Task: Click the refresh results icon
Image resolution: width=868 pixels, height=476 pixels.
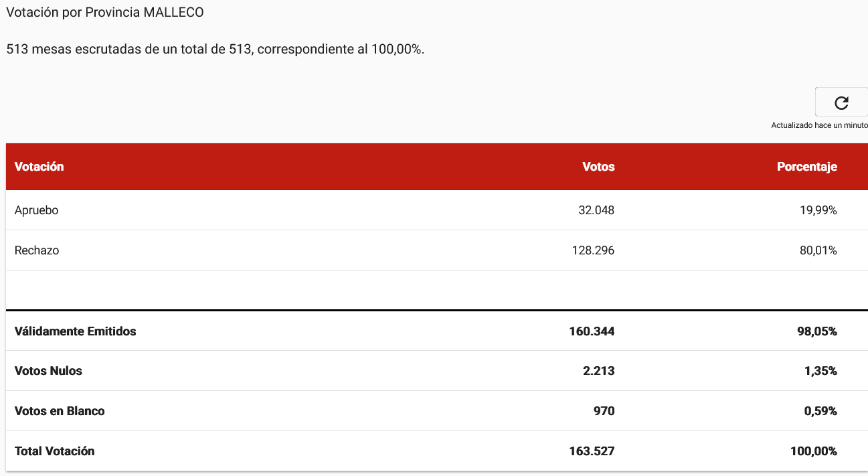Action: click(841, 102)
